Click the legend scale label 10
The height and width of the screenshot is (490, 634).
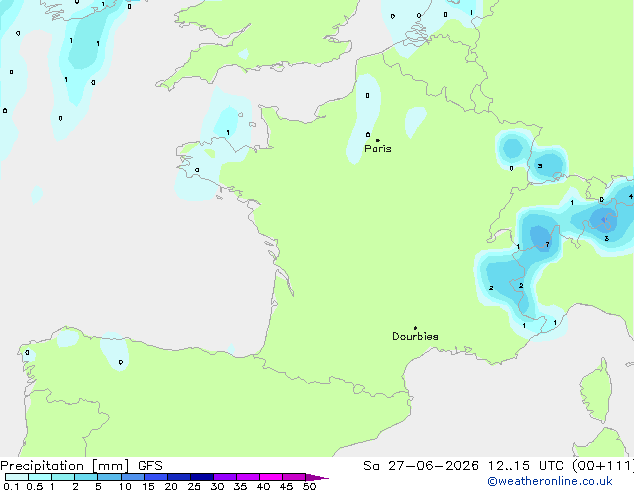125,486
